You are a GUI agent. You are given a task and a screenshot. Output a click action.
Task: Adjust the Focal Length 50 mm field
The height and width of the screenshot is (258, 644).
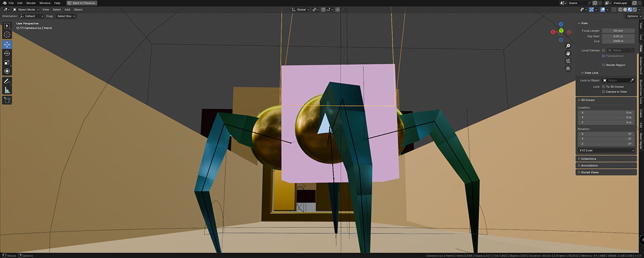tap(619, 31)
